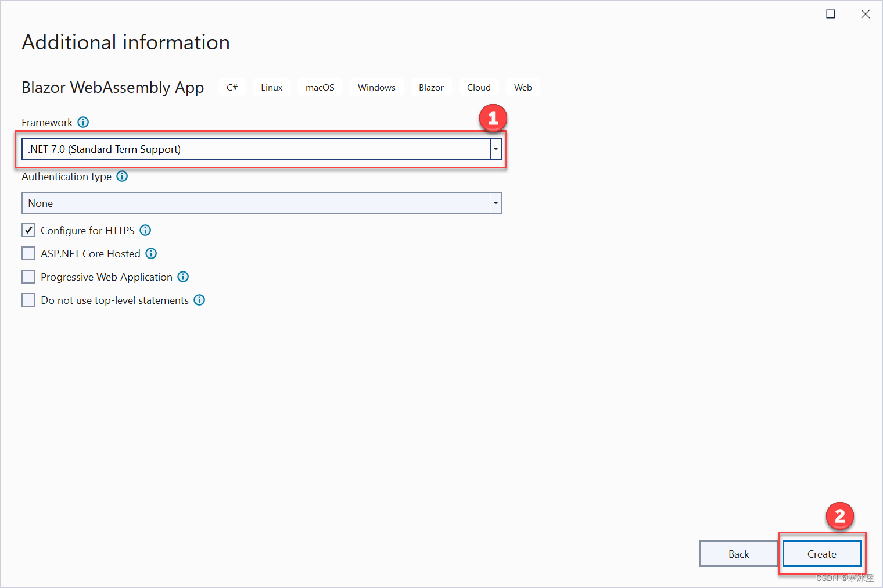The width and height of the screenshot is (883, 588).
Task: Disable the Configure for HTTPS checkbox
Action: coord(28,230)
